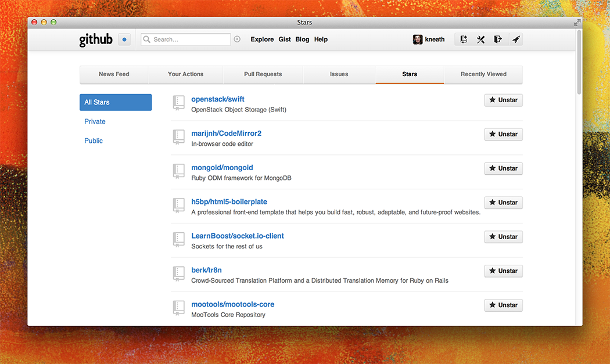This screenshot has height=364, width=610.
Task: Click the github logo
Action: click(x=96, y=39)
